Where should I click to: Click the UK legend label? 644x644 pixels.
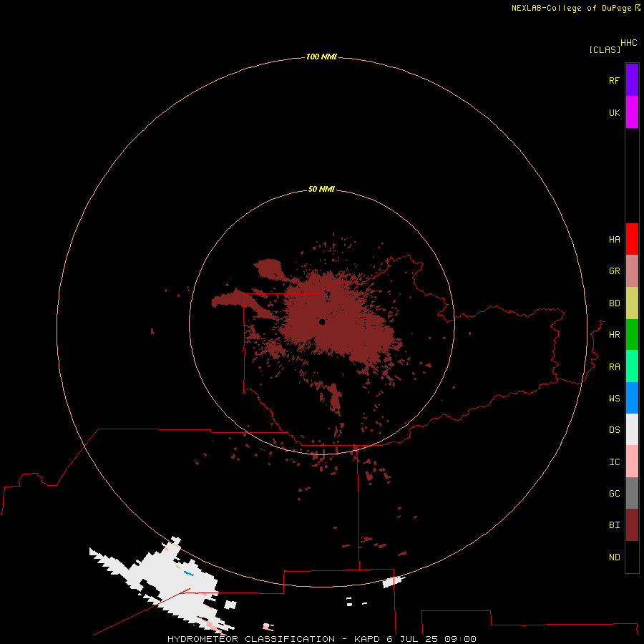click(x=614, y=112)
